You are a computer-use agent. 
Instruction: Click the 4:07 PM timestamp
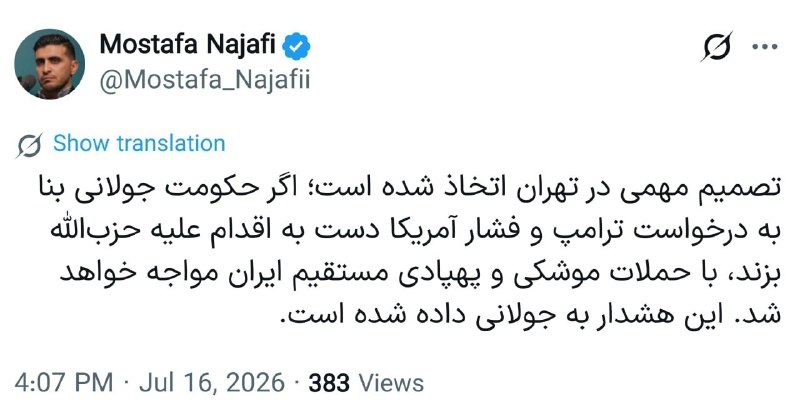[x=64, y=382]
